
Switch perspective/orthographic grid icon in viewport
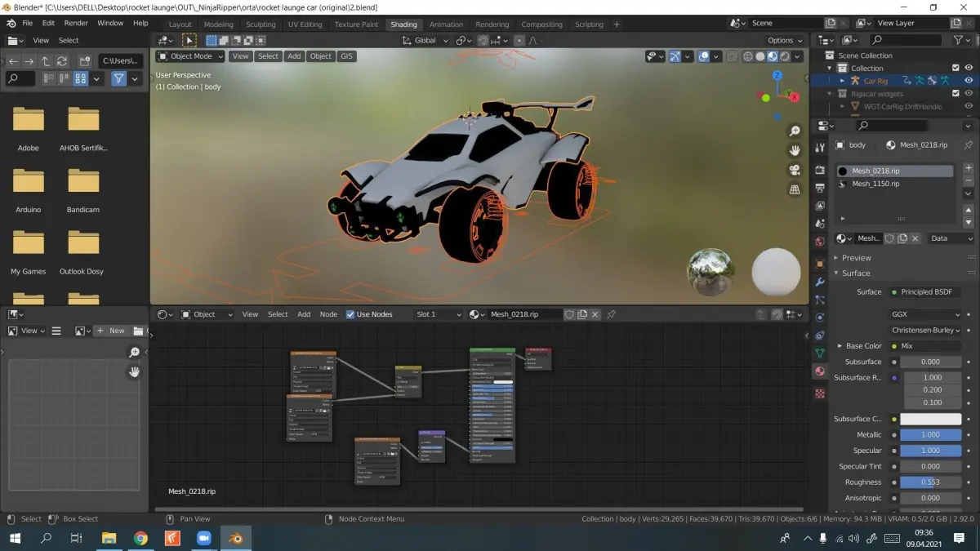(x=795, y=190)
